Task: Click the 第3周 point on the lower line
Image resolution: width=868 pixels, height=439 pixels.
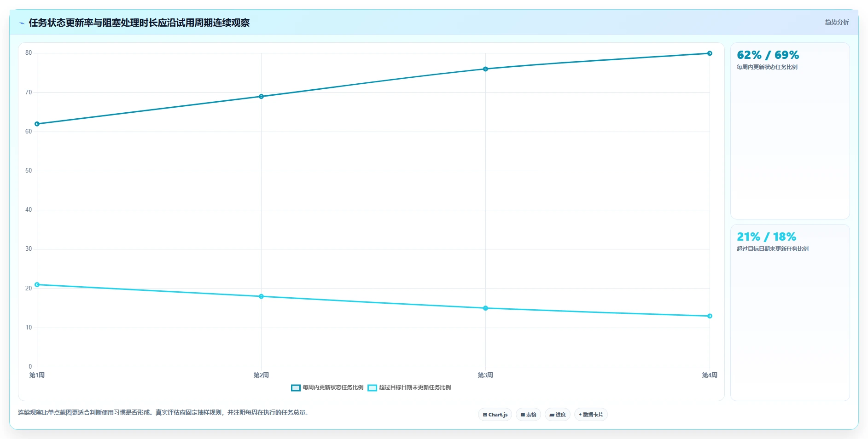Action: click(485, 308)
